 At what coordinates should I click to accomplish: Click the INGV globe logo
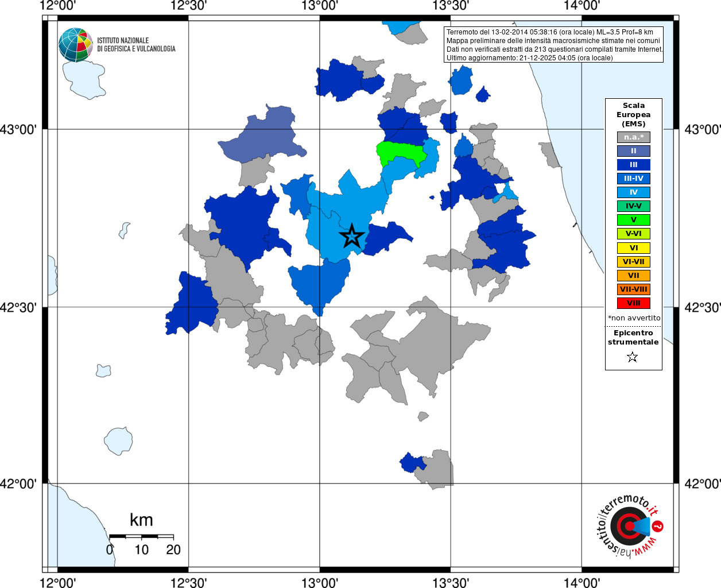(75, 45)
